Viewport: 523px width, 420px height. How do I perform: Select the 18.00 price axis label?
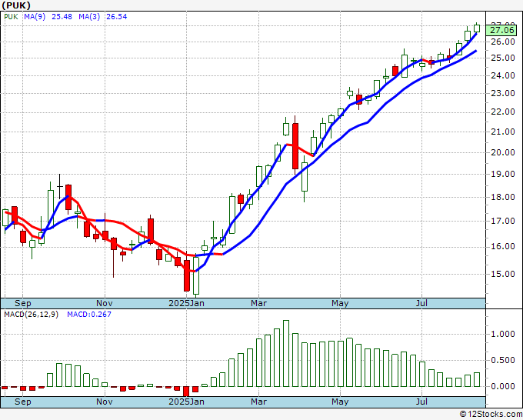click(503, 197)
